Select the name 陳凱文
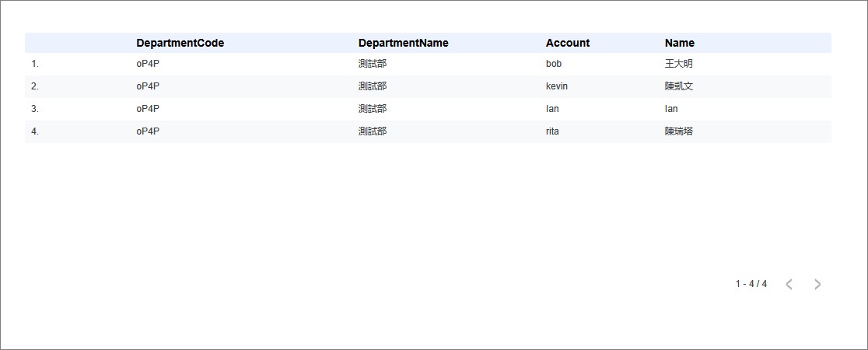This screenshot has width=868, height=350. point(678,86)
